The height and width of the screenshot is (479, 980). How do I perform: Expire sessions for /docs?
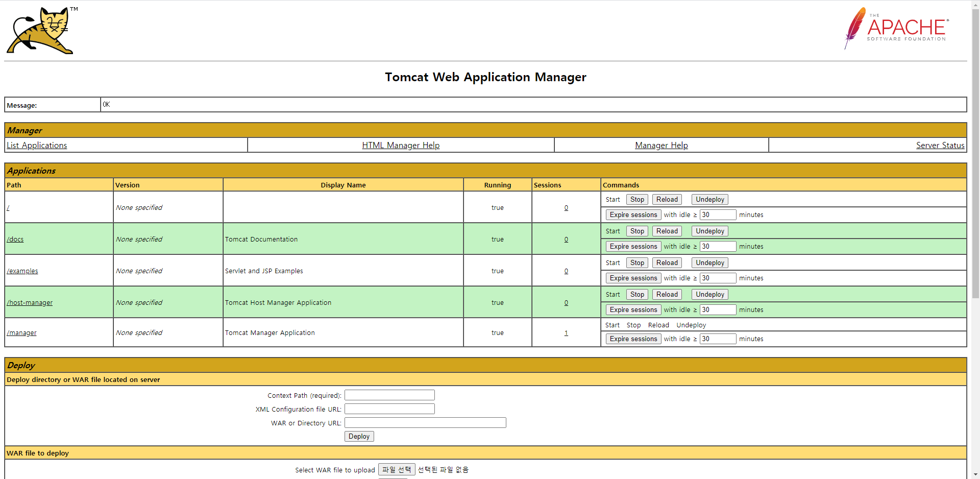click(633, 247)
